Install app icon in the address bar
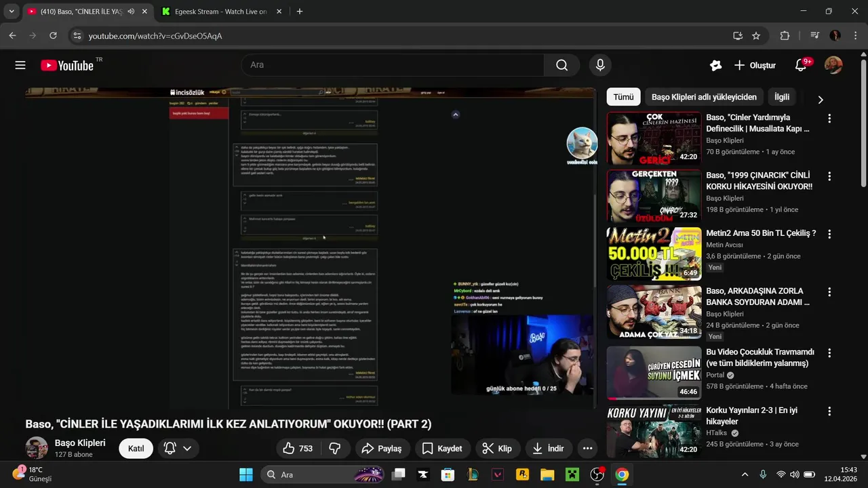This screenshot has height=488, width=868. [x=738, y=36]
